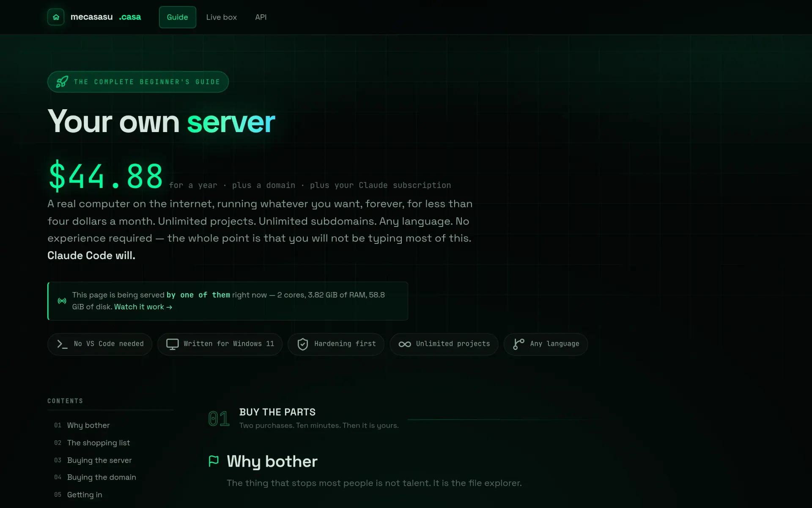
Task: Click the $44.88 price figure
Action: (x=106, y=176)
